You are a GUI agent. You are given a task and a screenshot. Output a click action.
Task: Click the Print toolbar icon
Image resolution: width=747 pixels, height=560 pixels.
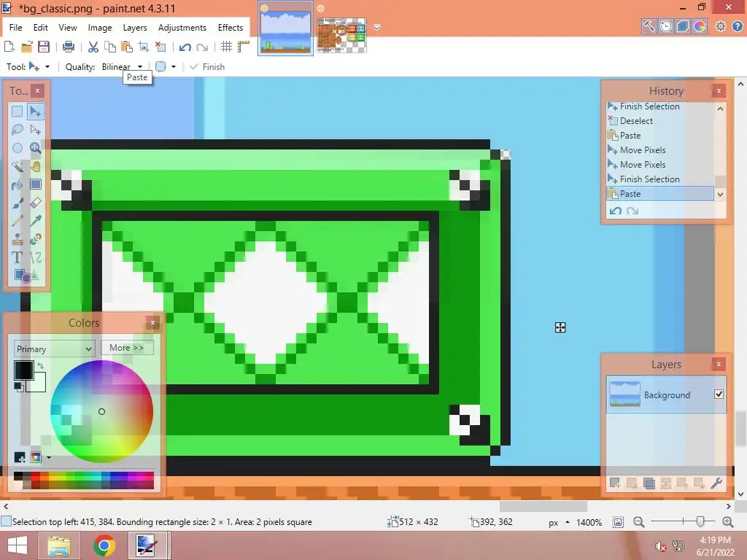pos(69,47)
